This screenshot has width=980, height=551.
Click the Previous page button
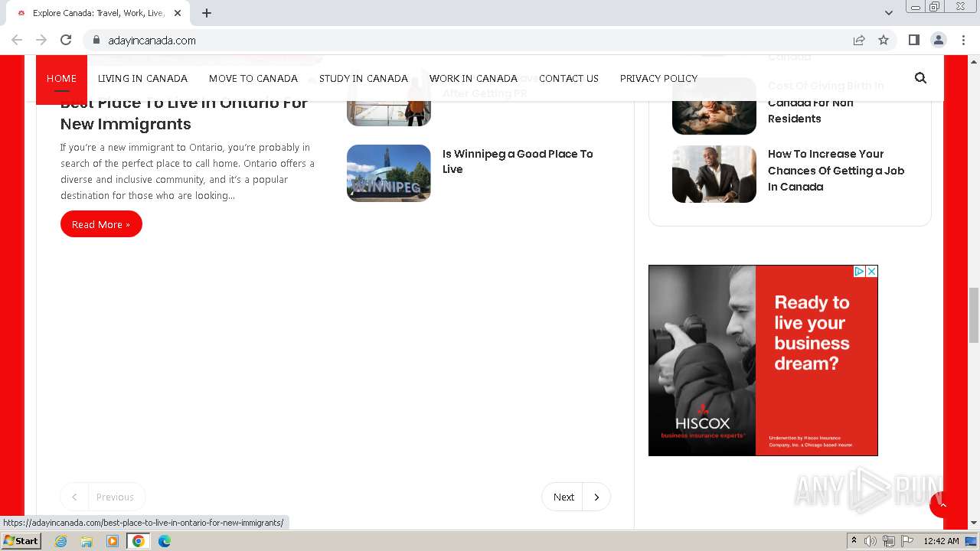[x=103, y=497]
